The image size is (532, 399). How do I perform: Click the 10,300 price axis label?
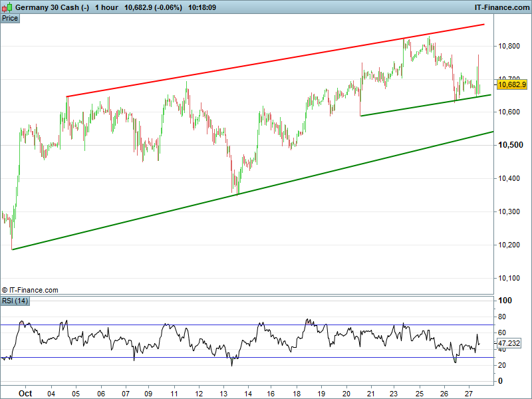point(509,211)
